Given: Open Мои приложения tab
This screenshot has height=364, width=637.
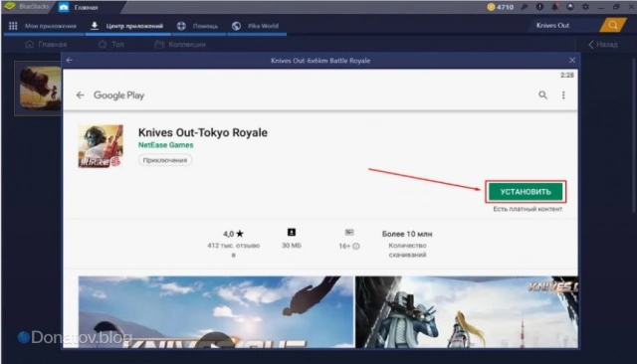Looking at the screenshot, I should [x=43, y=26].
